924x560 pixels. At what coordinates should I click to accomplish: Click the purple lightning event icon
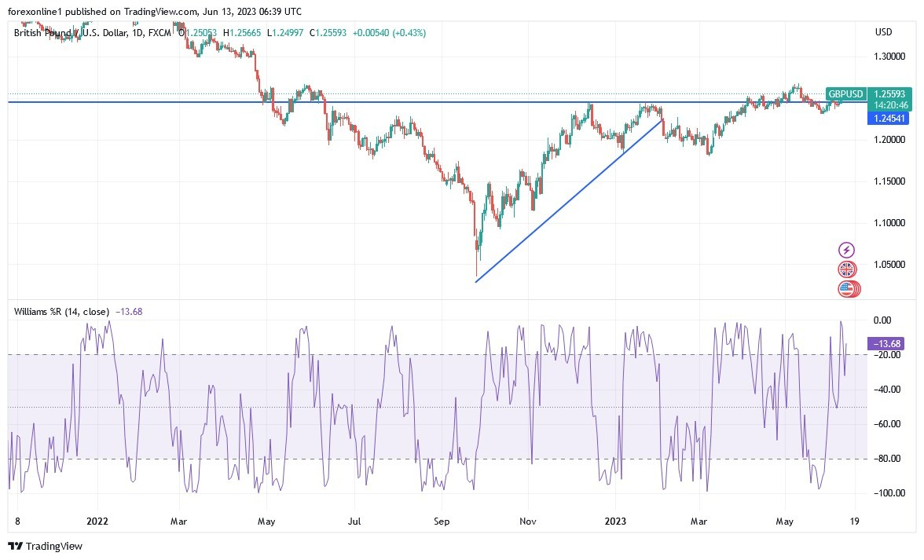tap(846, 249)
